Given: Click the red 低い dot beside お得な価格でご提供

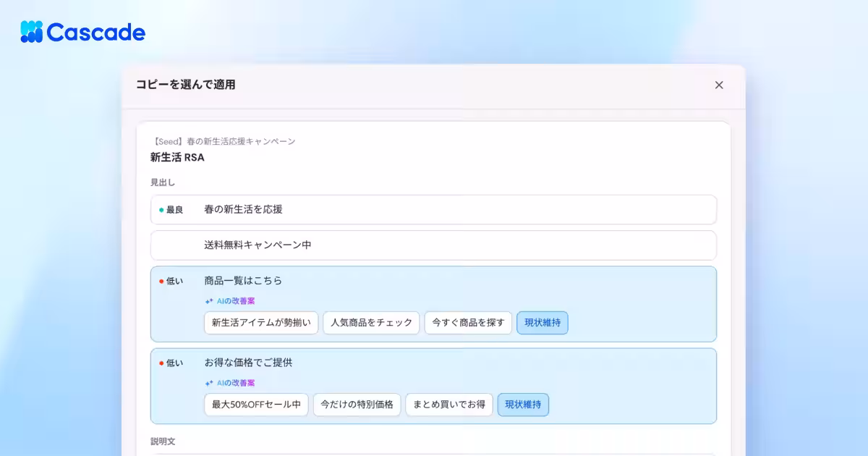Looking at the screenshot, I should (x=161, y=363).
